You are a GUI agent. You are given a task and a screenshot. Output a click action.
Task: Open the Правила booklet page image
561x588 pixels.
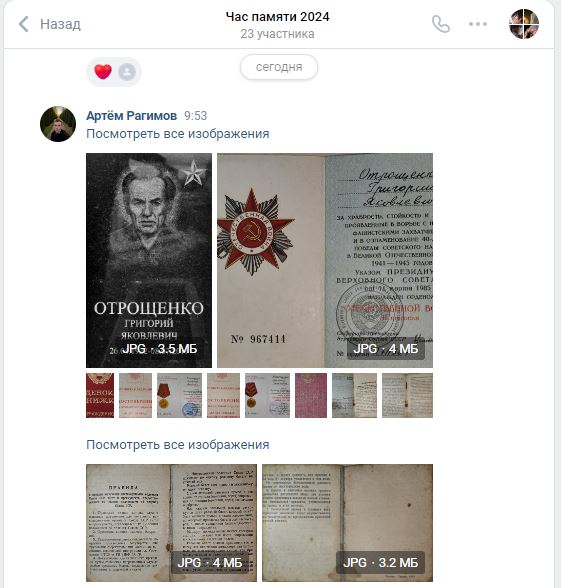pyautogui.click(x=171, y=523)
